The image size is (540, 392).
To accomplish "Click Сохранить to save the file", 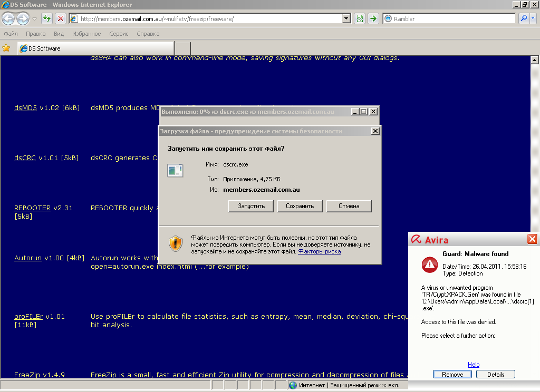I will point(300,206).
